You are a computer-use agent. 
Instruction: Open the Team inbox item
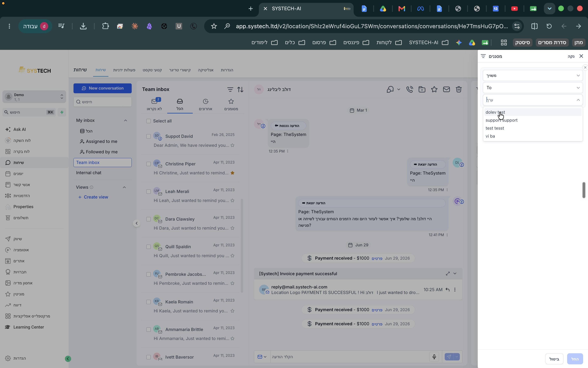pos(102,163)
